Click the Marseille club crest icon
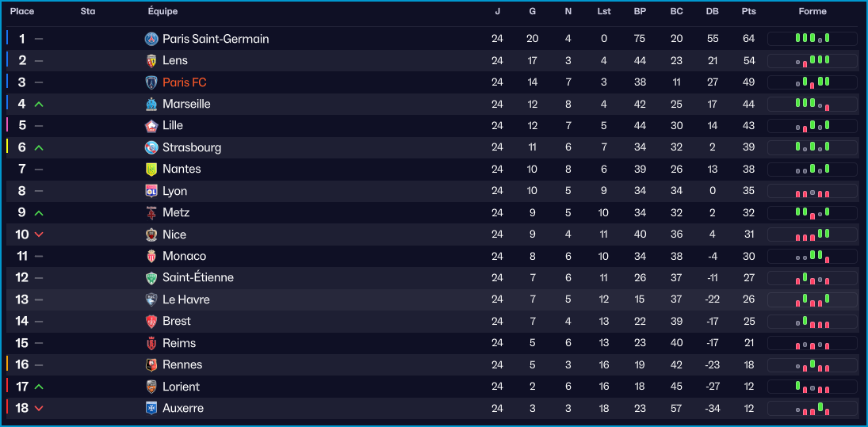The image size is (868, 427). (151, 104)
